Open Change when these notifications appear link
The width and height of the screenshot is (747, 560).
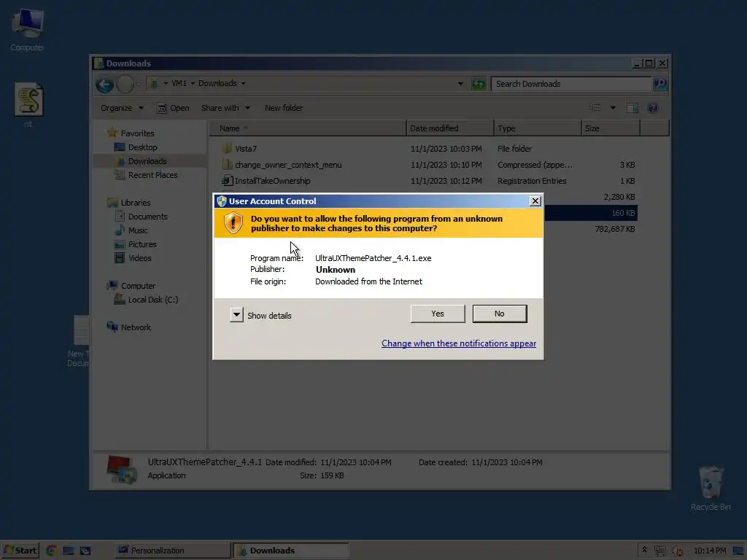(459, 343)
